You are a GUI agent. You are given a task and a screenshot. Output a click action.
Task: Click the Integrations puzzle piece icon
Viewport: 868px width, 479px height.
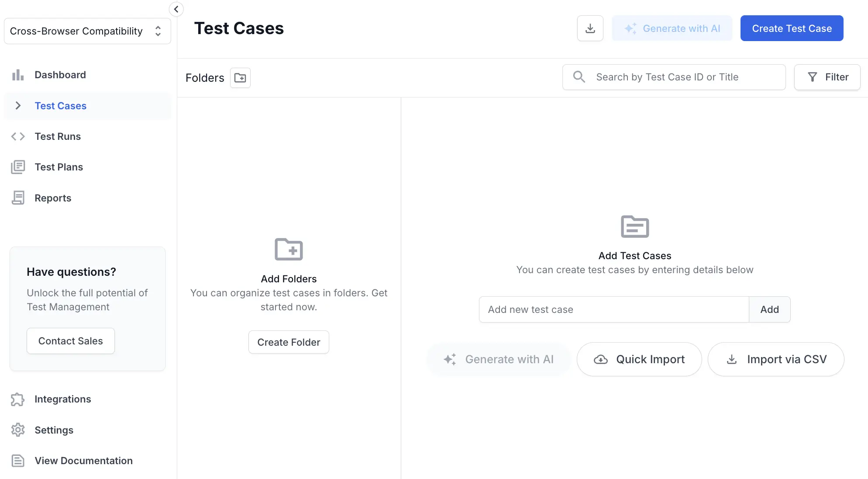tap(18, 399)
